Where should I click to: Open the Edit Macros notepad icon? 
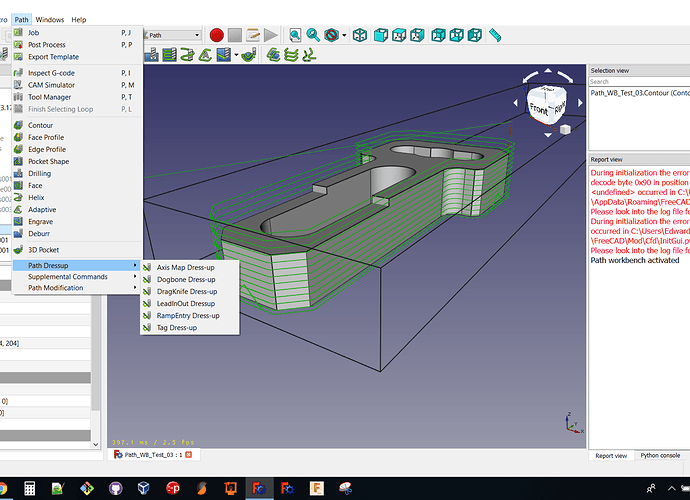253,35
